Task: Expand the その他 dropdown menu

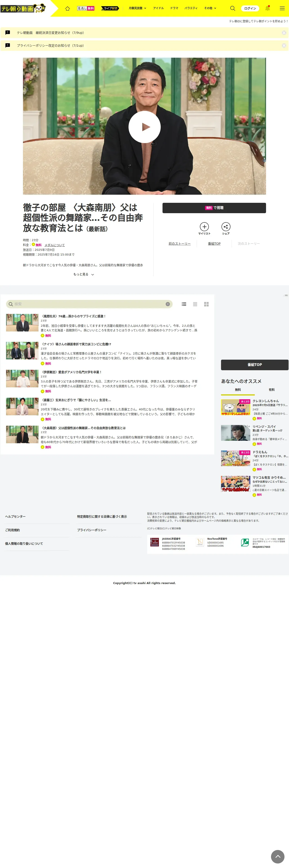Action: pos(210,8)
